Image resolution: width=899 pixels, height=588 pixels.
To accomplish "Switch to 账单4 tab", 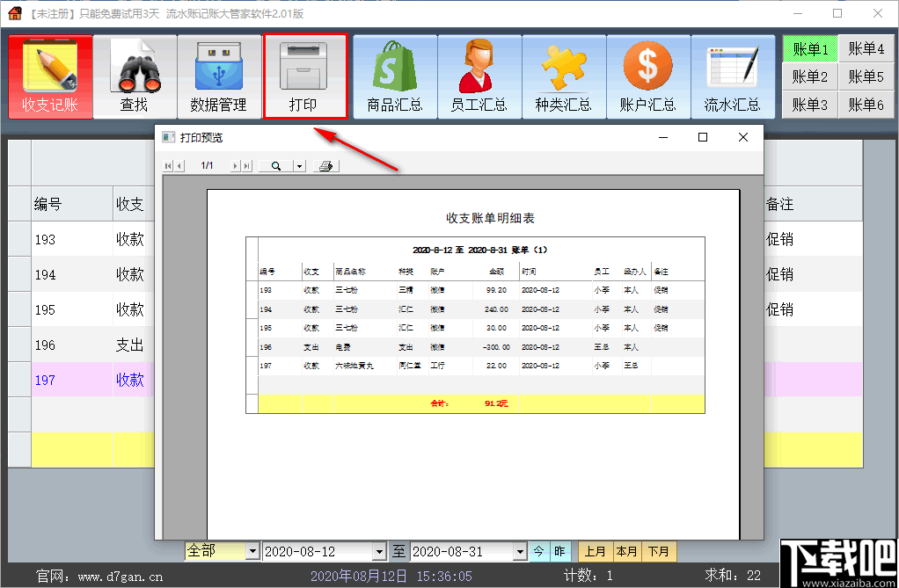I will (866, 49).
